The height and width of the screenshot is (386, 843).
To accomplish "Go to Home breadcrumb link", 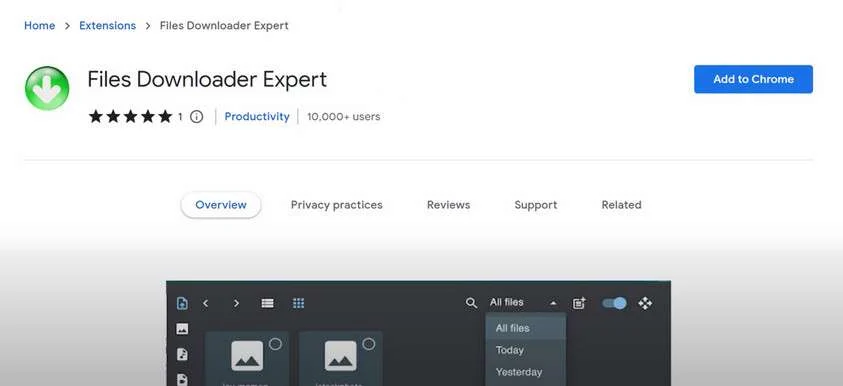I will click(39, 25).
